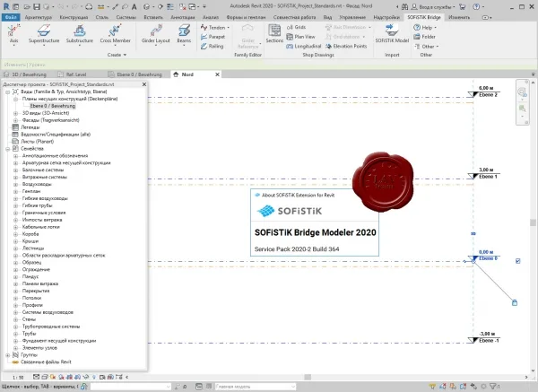Open the Файл menu tab
The width and height of the screenshot is (538, 392).
tap(11, 17)
